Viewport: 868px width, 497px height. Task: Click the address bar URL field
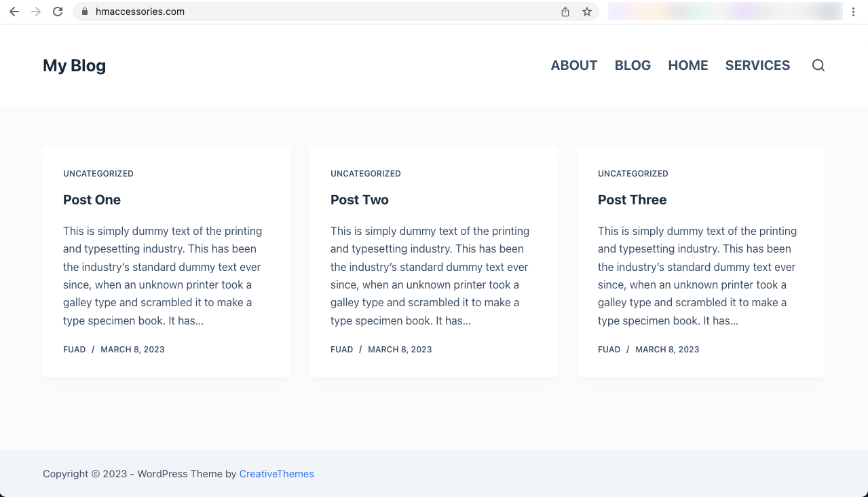(305, 12)
